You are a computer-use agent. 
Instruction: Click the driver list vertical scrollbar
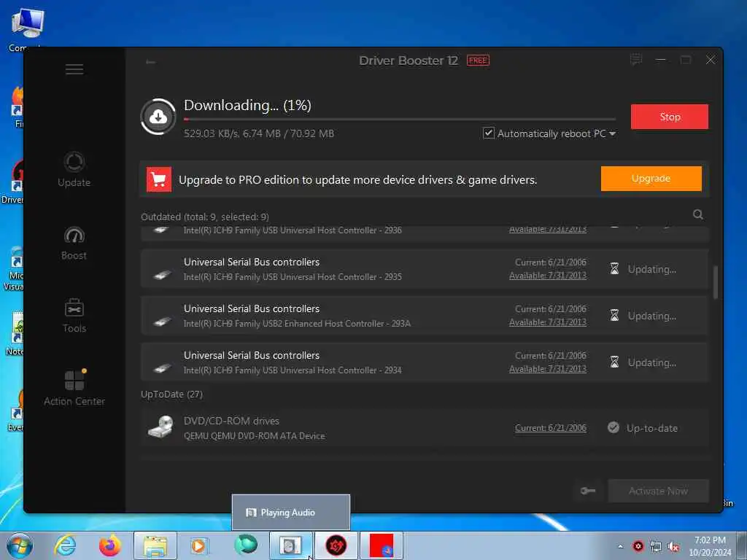point(715,282)
